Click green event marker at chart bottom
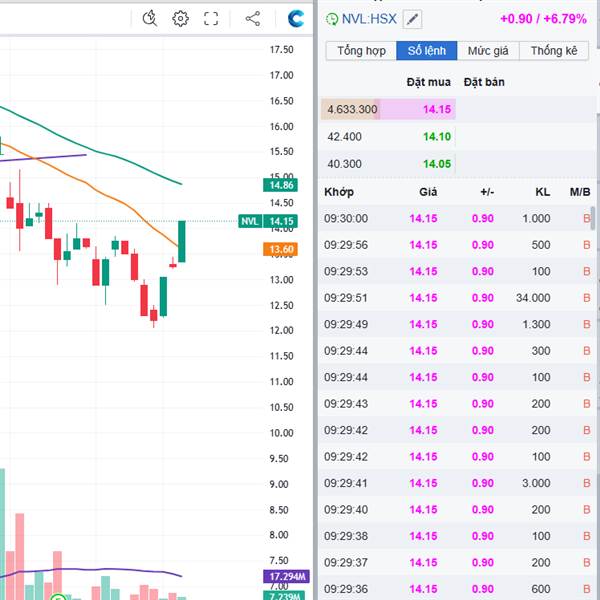This screenshot has width=600, height=600. click(x=58, y=597)
